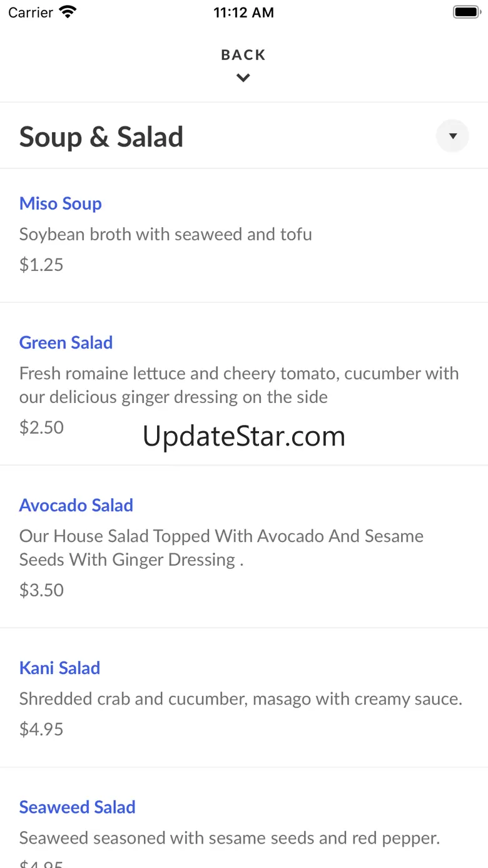This screenshot has width=488, height=868.
Task: Select the Seaweed Salad item
Action: 78,807
